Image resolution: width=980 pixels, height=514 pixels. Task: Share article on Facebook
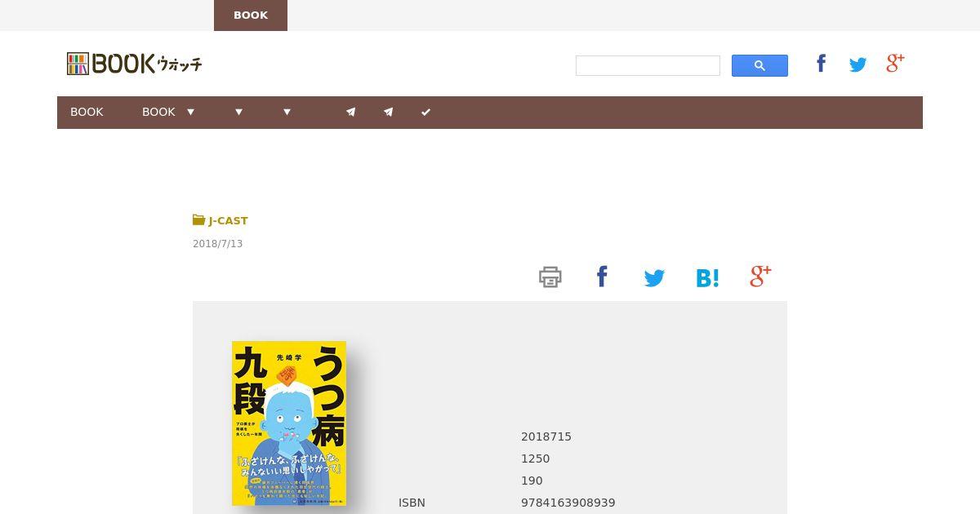pos(602,277)
